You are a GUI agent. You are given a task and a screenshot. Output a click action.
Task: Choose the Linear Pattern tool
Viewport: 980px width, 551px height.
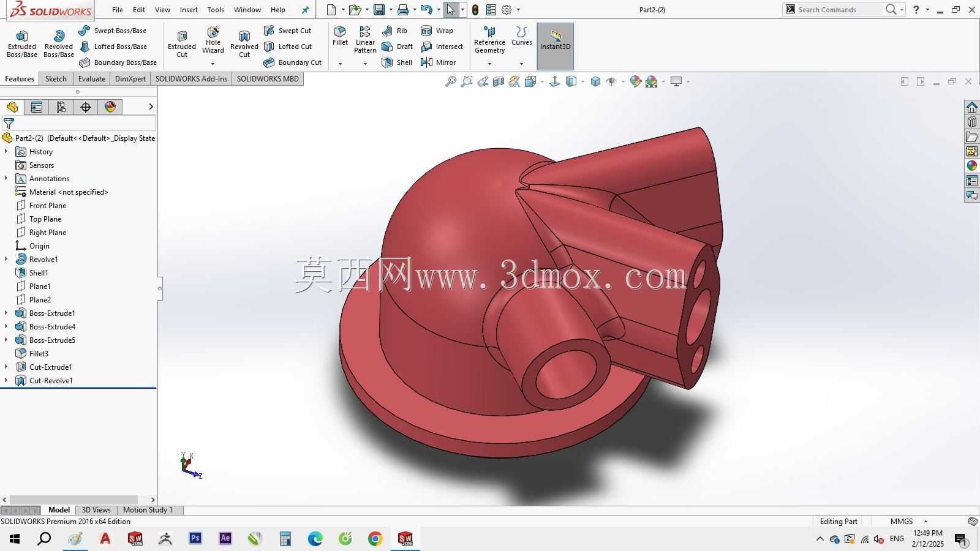(365, 40)
